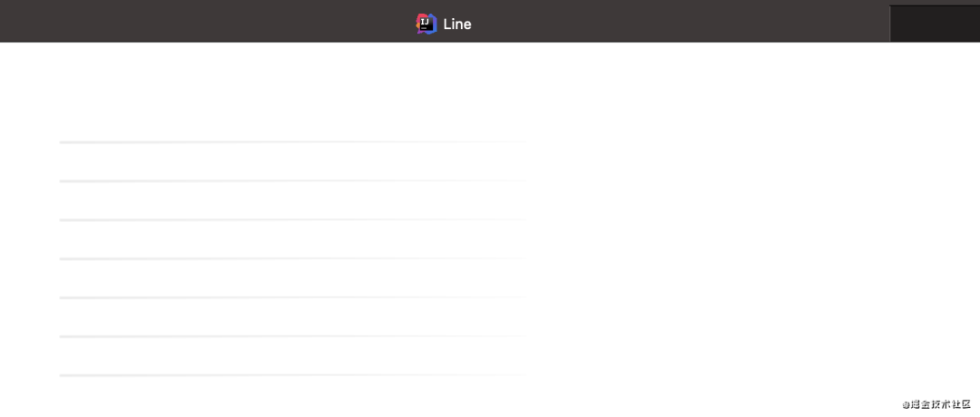Select the bottommost horizontal line
The width and height of the screenshot is (980, 417).
[290, 374]
